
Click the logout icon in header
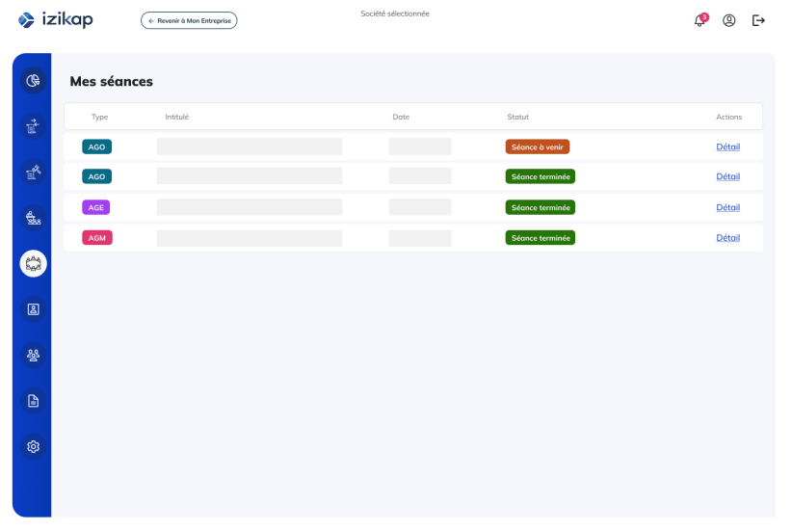click(x=758, y=20)
